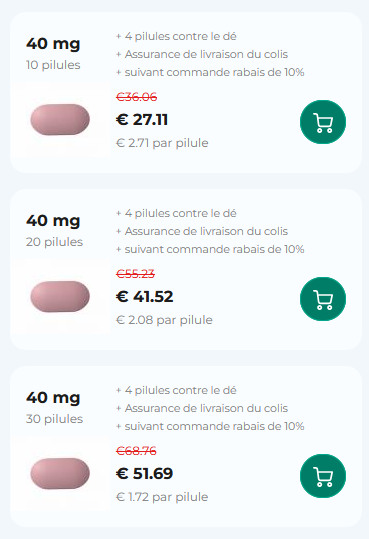Click '€ 2.71 par pilule' text
Viewport: 369px width, 539px height.
(162, 143)
